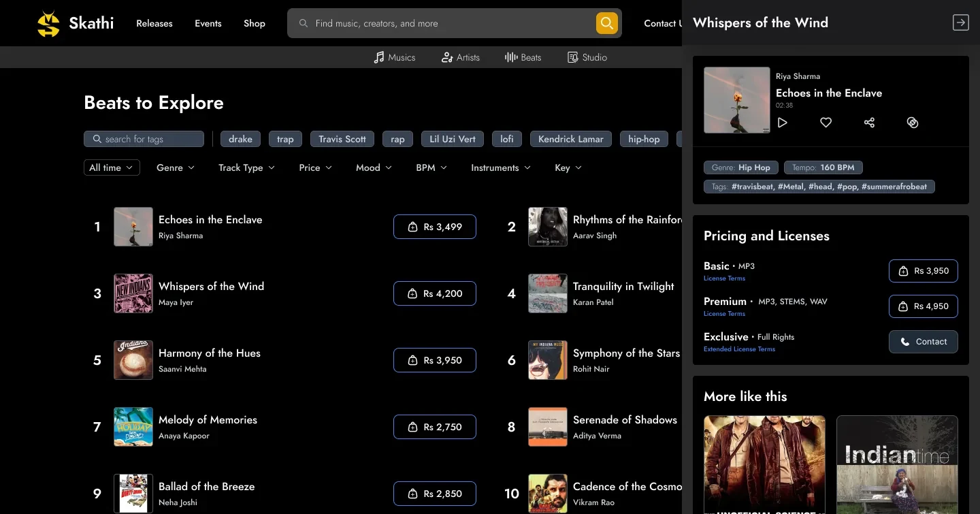Image resolution: width=980 pixels, height=514 pixels.
Task: Click the icon right of the share icon
Action: [x=913, y=123]
